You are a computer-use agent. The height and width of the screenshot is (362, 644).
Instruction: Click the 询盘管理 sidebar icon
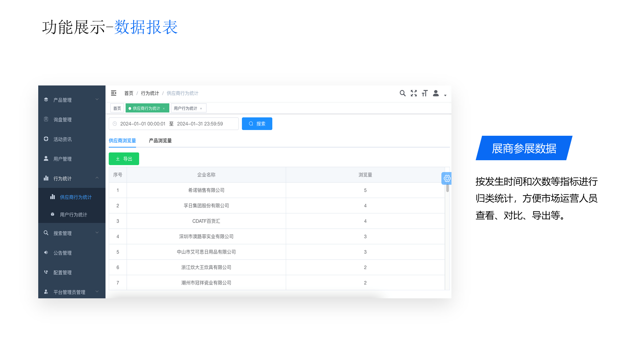point(46,119)
